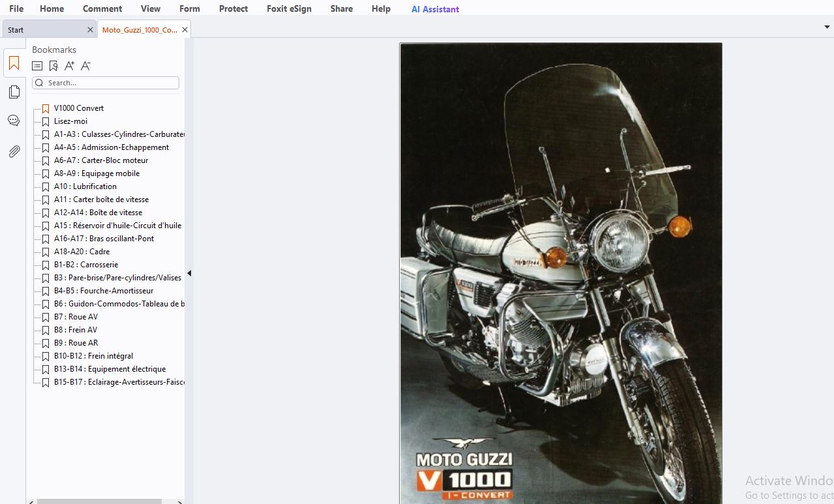The width and height of the screenshot is (834, 504).
Task: Increase bookmark font size icon
Action: tap(70, 66)
